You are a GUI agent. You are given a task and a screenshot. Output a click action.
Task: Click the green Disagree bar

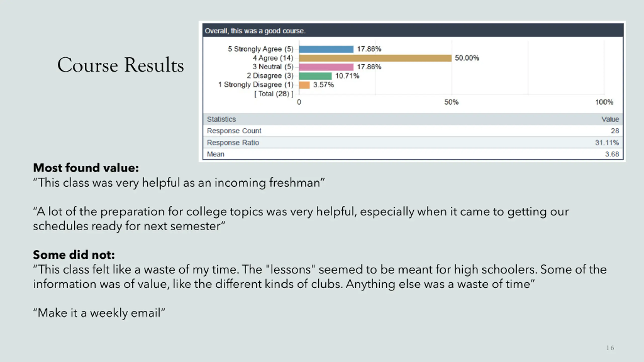(315, 76)
